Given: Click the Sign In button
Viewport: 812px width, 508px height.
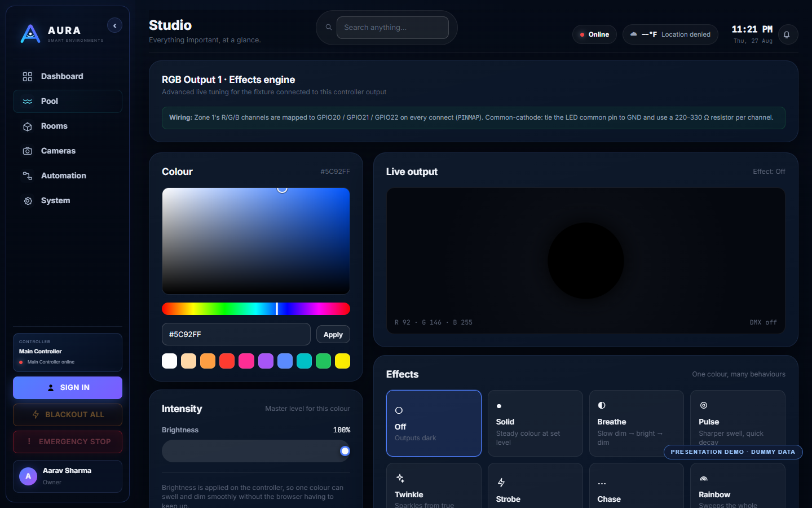Looking at the screenshot, I should (68, 388).
